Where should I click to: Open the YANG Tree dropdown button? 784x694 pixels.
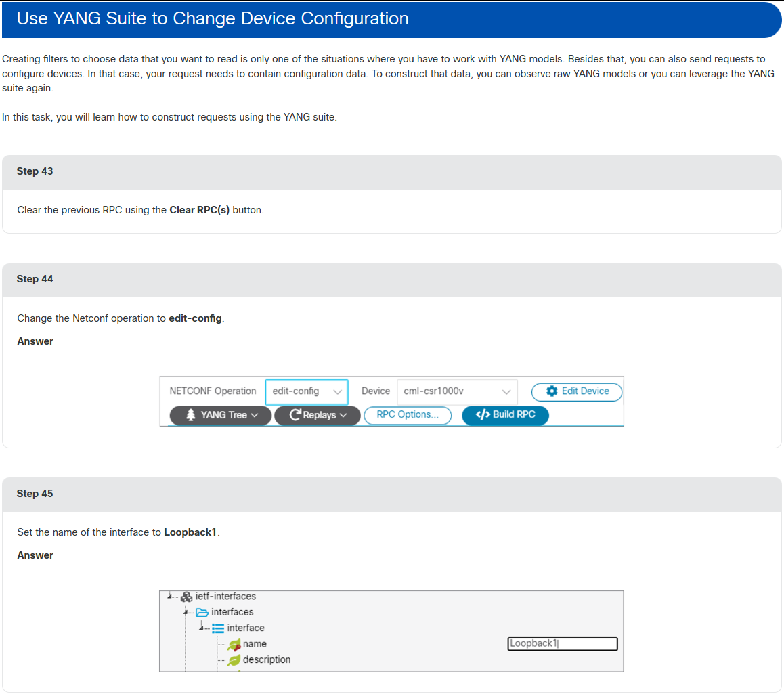click(221, 416)
